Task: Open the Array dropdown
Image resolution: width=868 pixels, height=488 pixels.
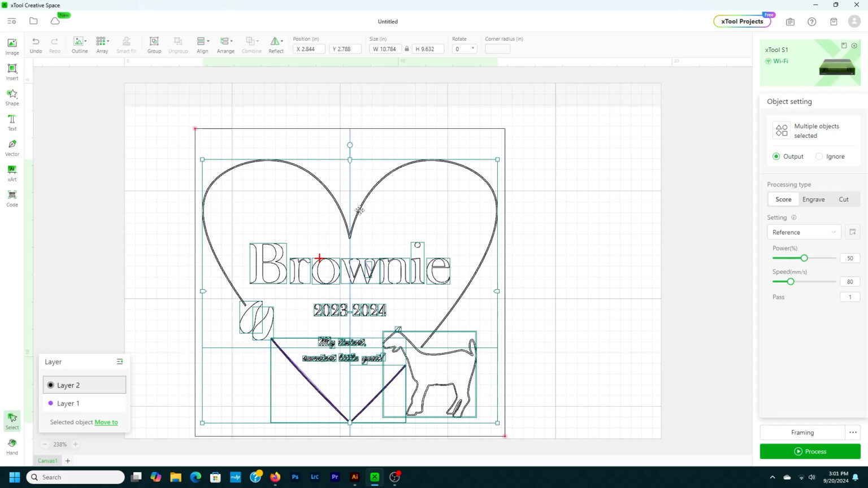Action: pos(102,45)
